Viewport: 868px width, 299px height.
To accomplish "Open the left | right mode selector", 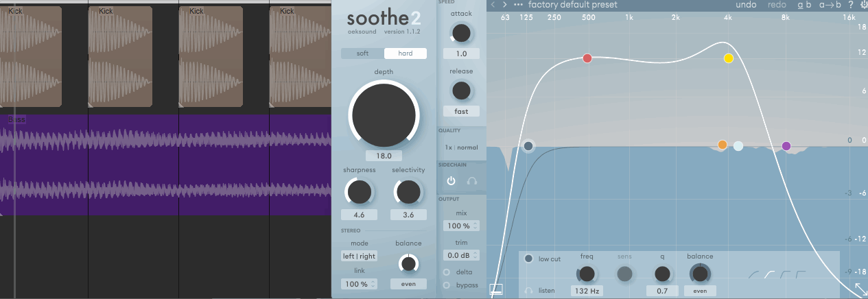I will click(359, 256).
